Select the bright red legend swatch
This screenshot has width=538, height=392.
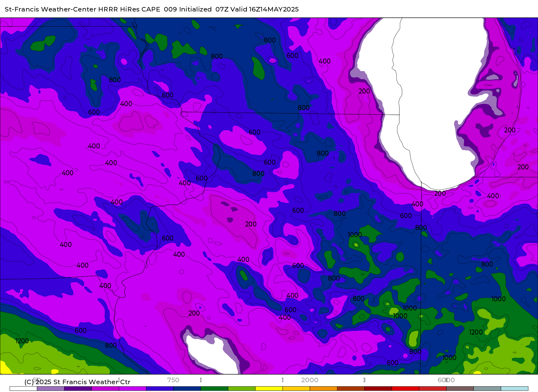405,389
